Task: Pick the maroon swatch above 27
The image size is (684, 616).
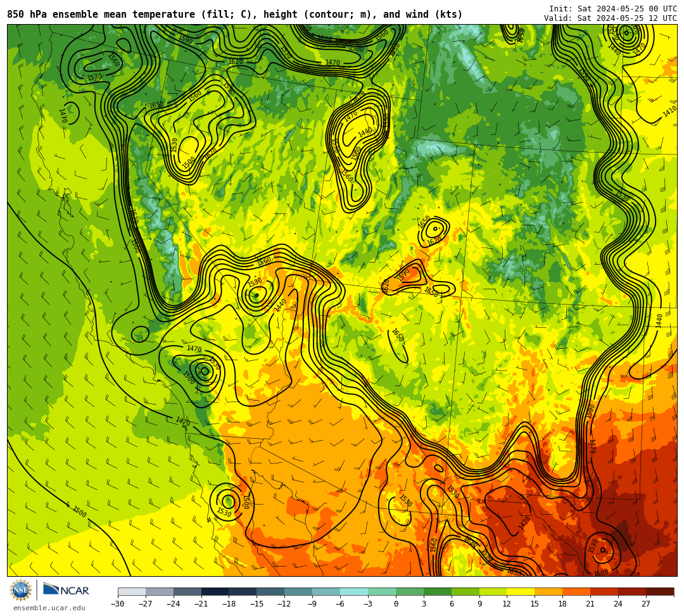Action: point(660,591)
